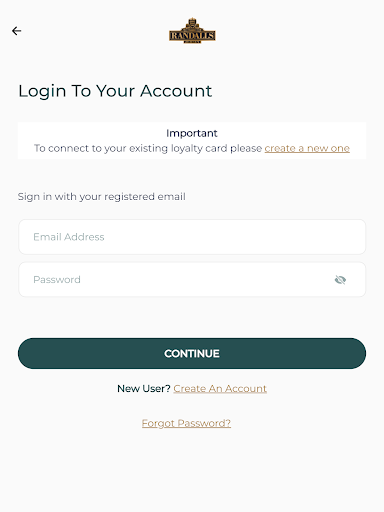Screen dimensions: 384x512
Task: Click the 'Important' title in the notice
Action: pyautogui.click(x=192, y=133)
